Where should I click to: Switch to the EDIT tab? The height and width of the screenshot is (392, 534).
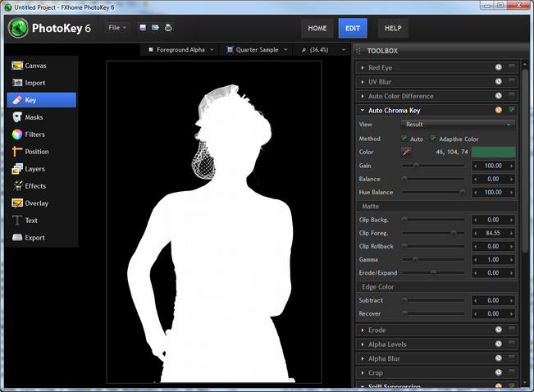pyautogui.click(x=353, y=28)
